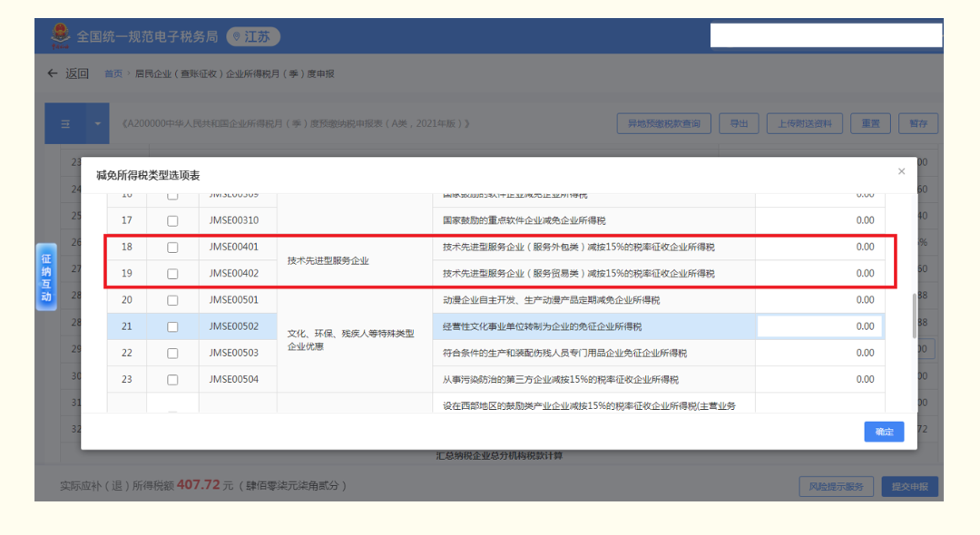Click the 0.00 amount in row 19
Screen dimensions: 980x535
865,274
